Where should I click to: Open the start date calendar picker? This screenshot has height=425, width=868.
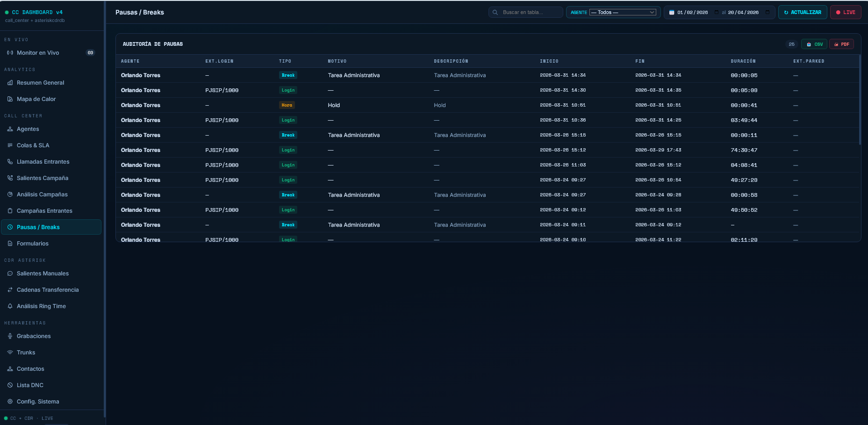[x=716, y=13]
